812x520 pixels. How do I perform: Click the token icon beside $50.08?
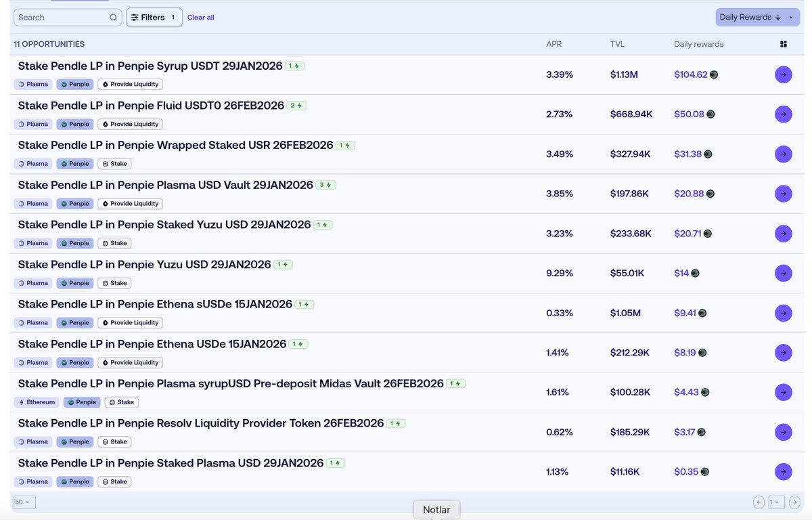coord(710,114)
